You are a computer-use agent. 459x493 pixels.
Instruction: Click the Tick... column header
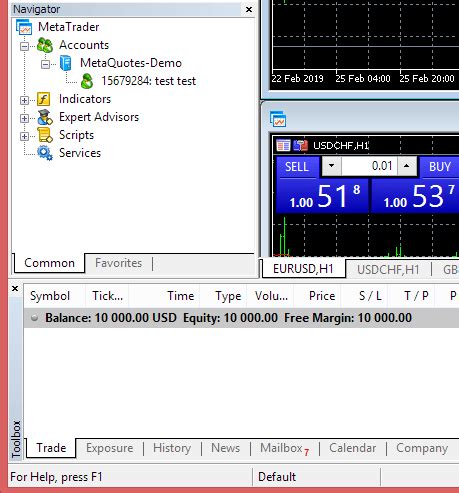coord(107,296)
